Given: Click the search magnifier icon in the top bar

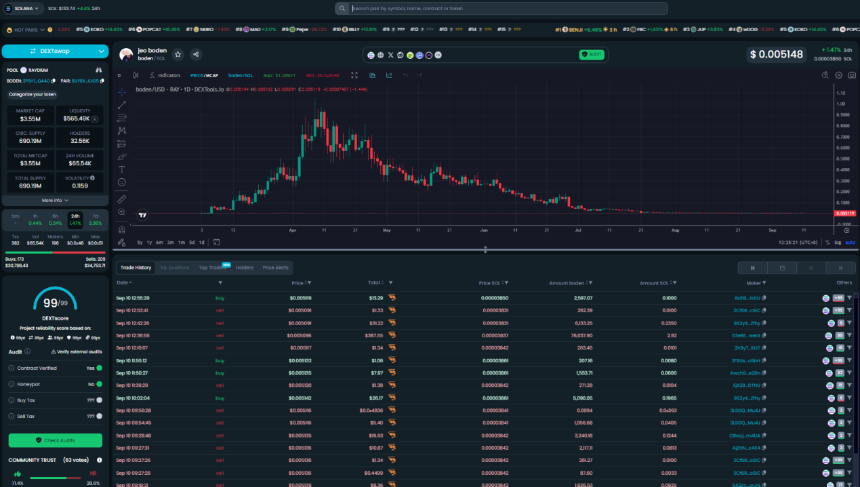Looking at the screenshot, I should pyautogui.click(x=342, y=8).
